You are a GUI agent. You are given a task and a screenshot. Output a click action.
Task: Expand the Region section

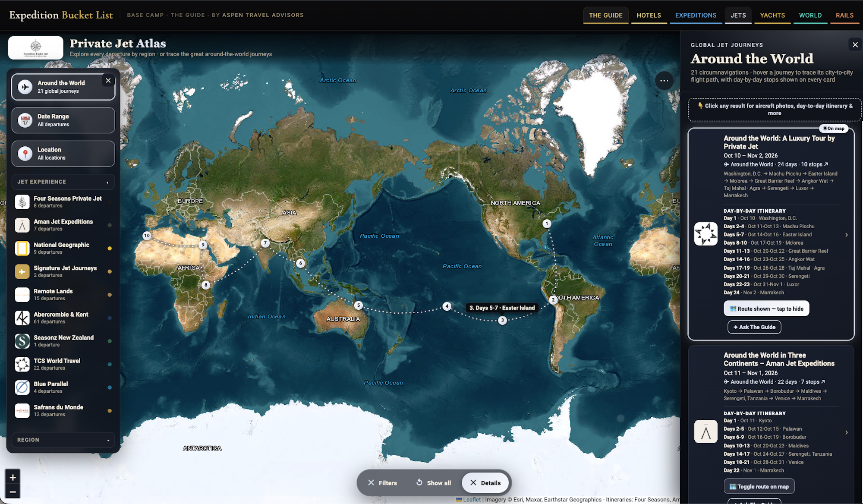coord(63,440)
